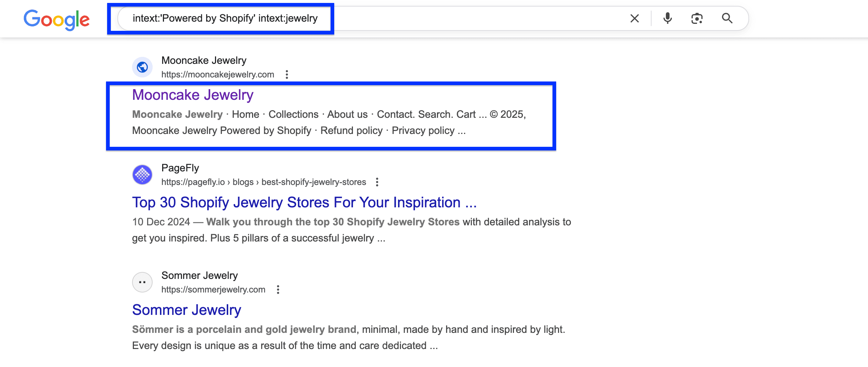This screenshot has height=367, width=868.
Task: Click the Sommer Jewelry site favicon
Action: (x=142, y=282)
